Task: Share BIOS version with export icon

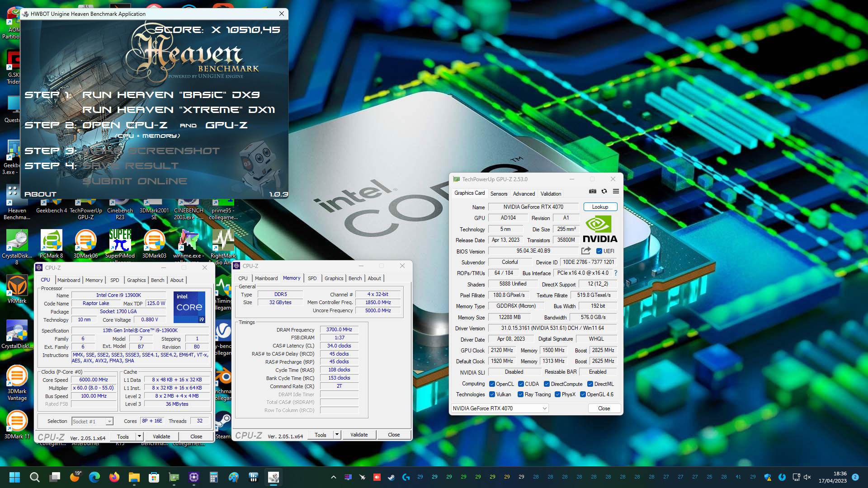Action: click(586, 251)
